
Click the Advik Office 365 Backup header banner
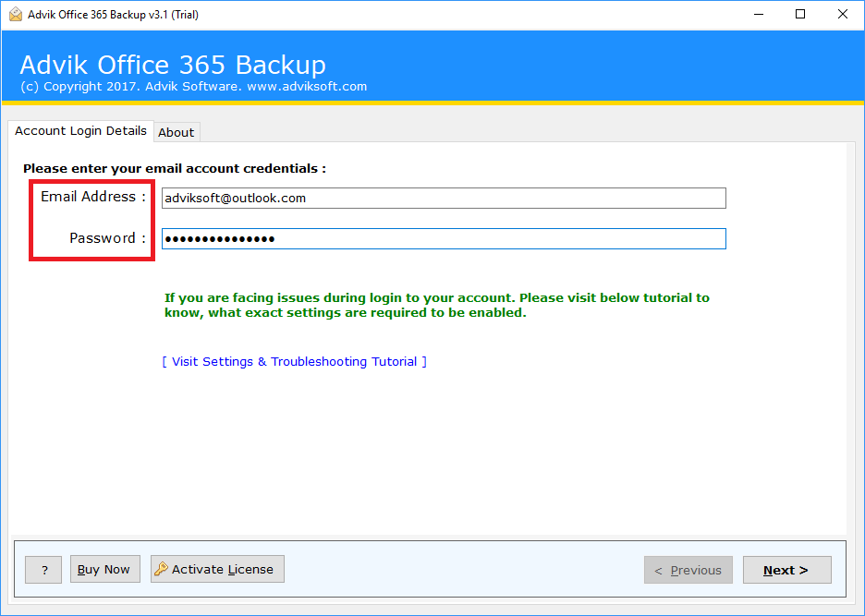click(172, 65)
